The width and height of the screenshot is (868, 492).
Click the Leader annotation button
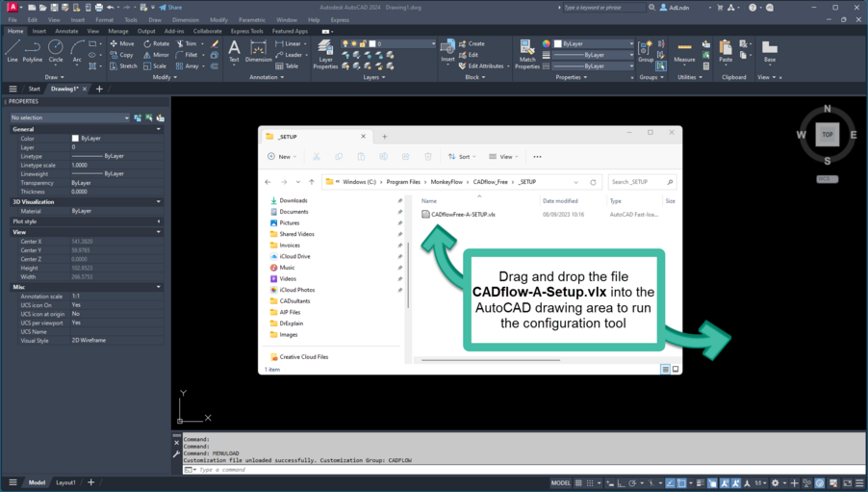pyautogui.click(x=291, y=55)
